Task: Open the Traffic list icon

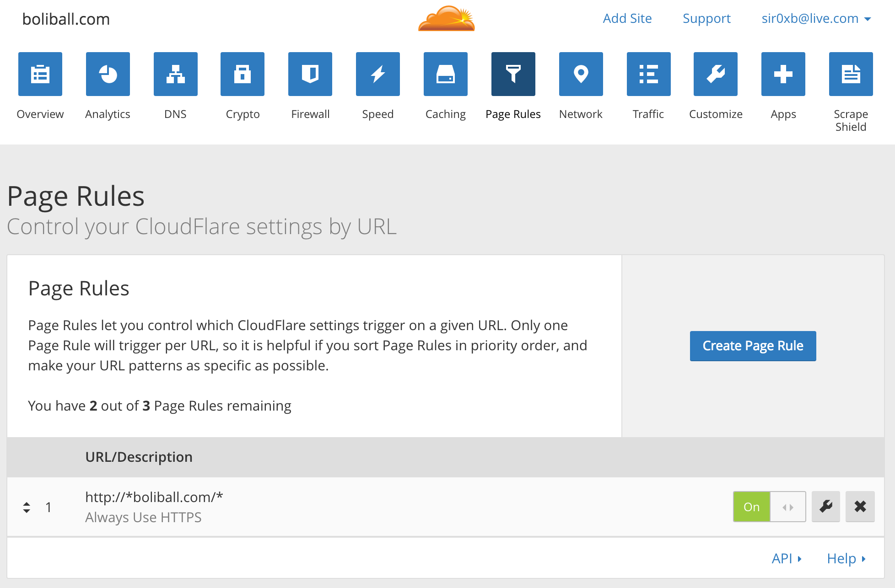Action: (649, 74)
